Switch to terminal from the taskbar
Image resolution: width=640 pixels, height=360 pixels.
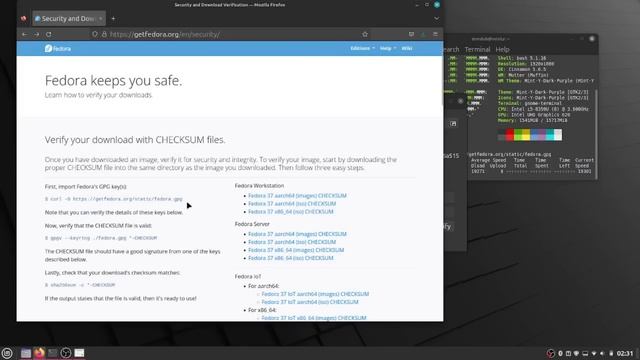(53, 353)
